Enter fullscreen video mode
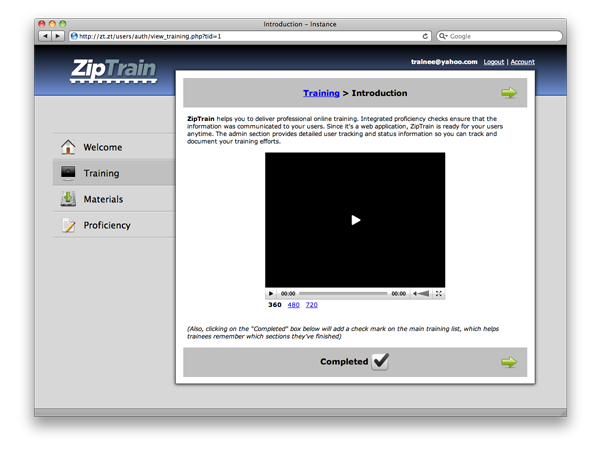600x450 pixels. [439, 293]
